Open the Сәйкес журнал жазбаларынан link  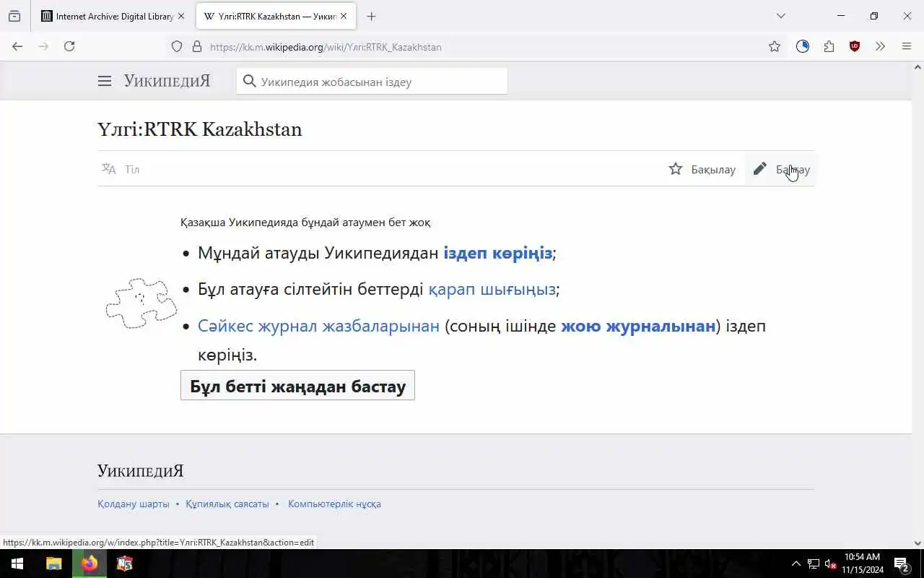point(318,326)
